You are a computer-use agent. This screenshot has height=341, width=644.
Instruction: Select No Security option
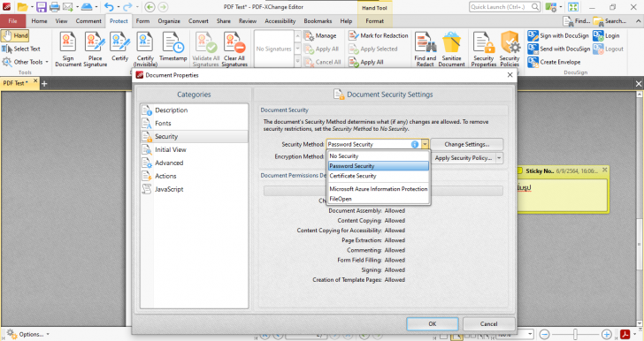[379, 156]
